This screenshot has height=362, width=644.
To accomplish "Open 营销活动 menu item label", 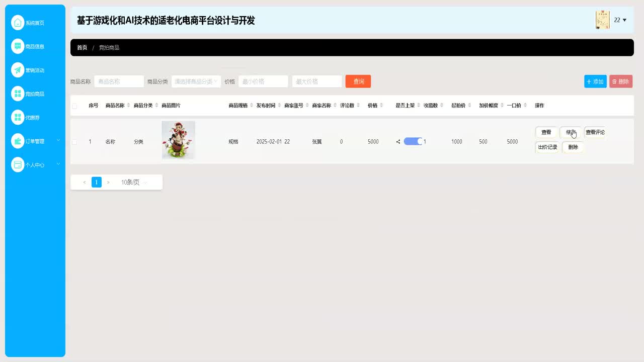I will tap(35, 70).
